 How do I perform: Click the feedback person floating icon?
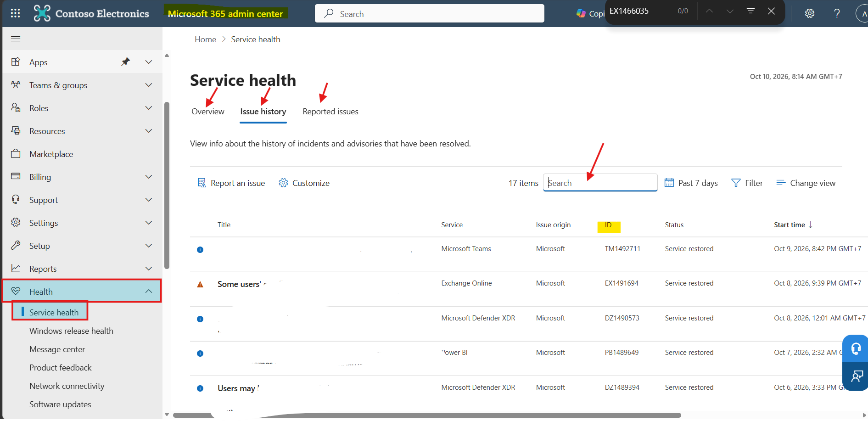857,377
